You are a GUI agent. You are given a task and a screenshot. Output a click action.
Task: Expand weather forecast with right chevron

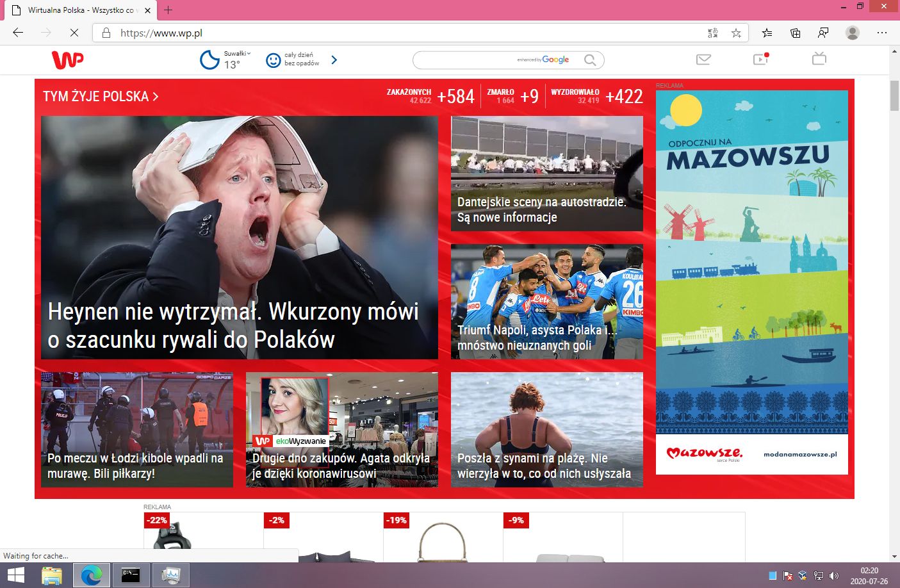[x=334, y=60]
